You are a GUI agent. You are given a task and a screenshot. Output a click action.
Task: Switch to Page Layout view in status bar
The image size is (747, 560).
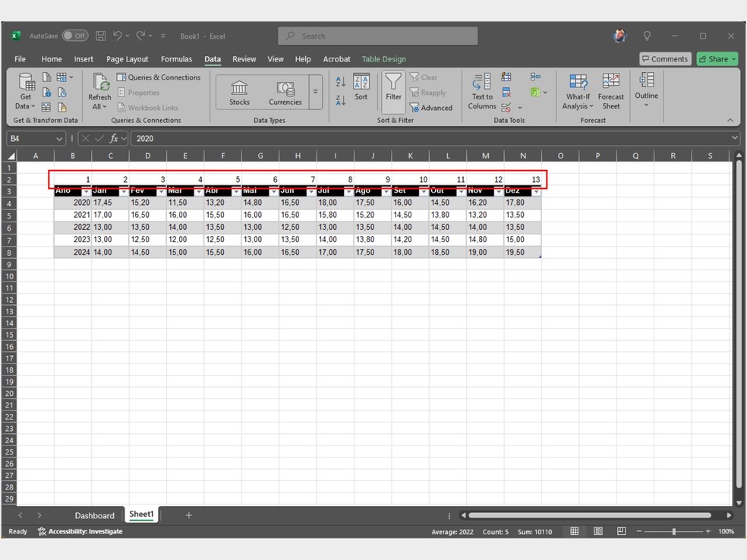598,531
